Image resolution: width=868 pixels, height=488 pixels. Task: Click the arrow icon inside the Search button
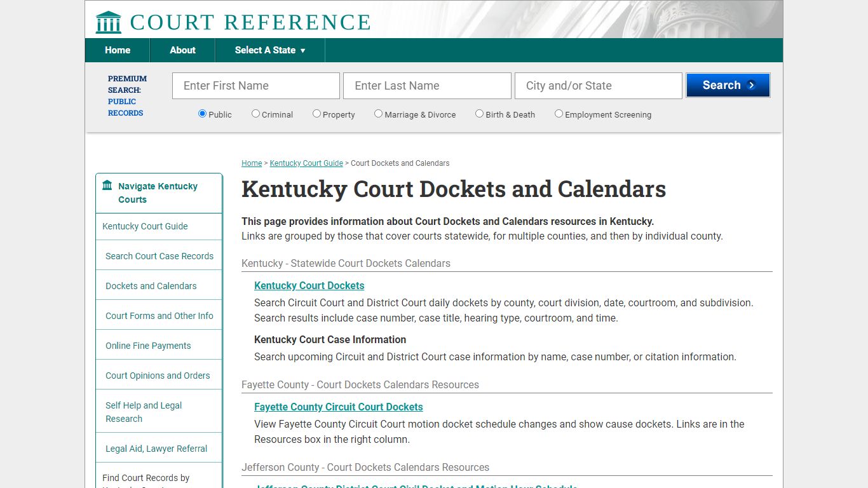coord(750,85)
